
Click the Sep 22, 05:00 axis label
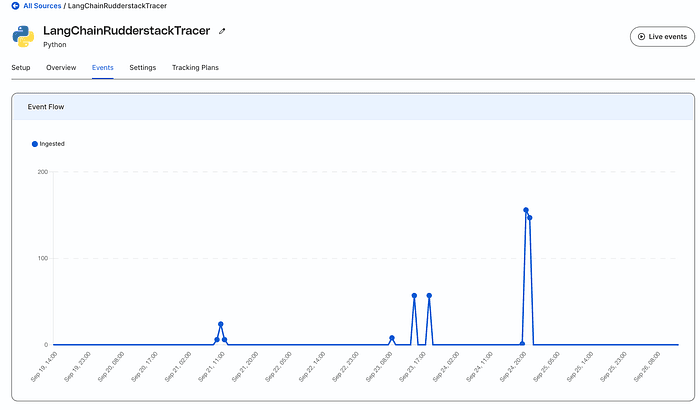coord(278,367)
